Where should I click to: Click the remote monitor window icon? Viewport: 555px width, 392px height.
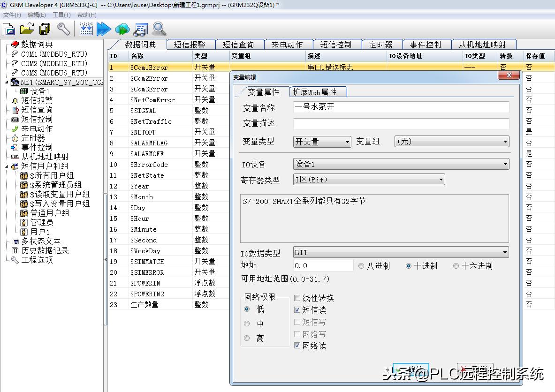pyautogui.click(x=140, y=29)
